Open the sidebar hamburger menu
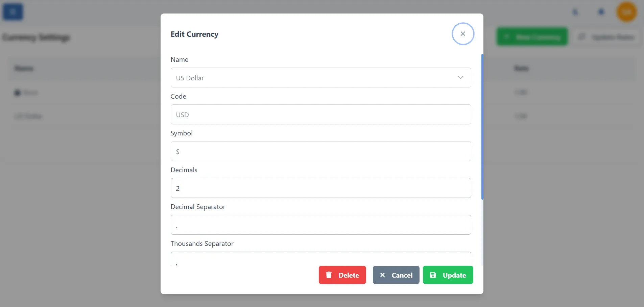 13,11
